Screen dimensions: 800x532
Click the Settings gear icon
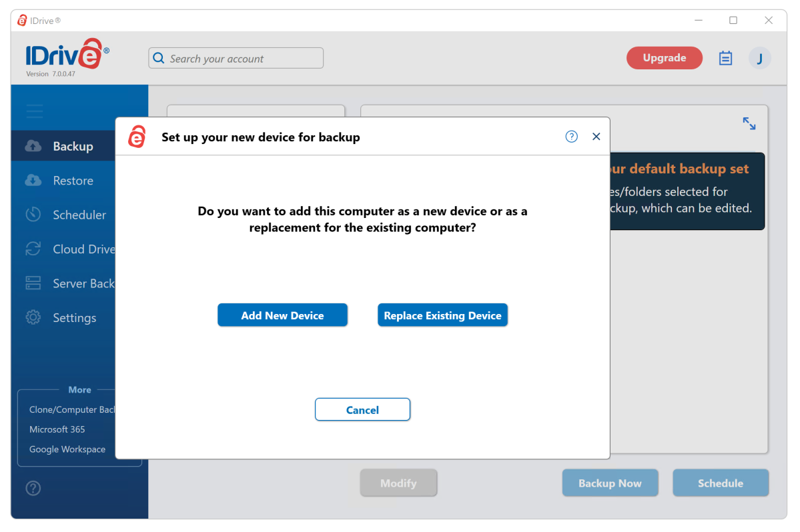[33, 317]
